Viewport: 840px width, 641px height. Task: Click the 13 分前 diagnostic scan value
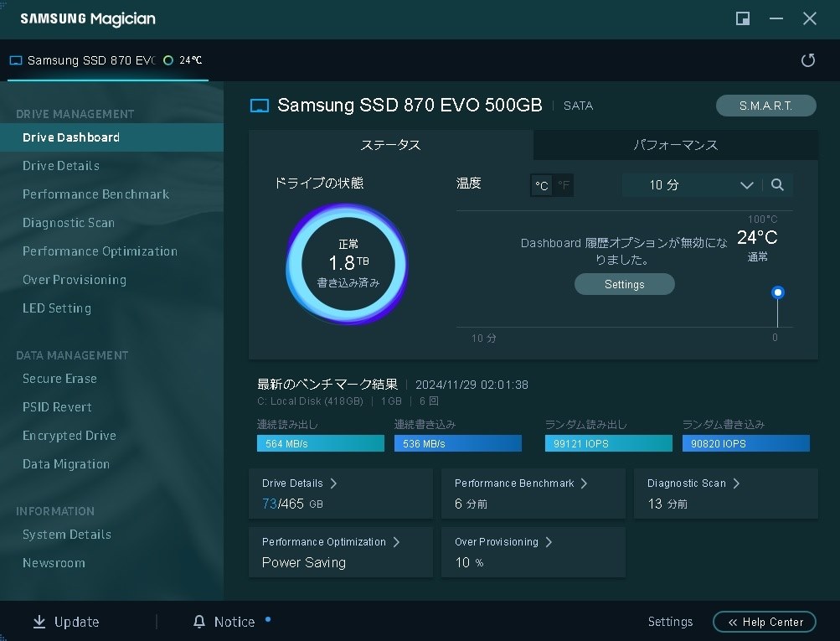click(x=667, y=504)
